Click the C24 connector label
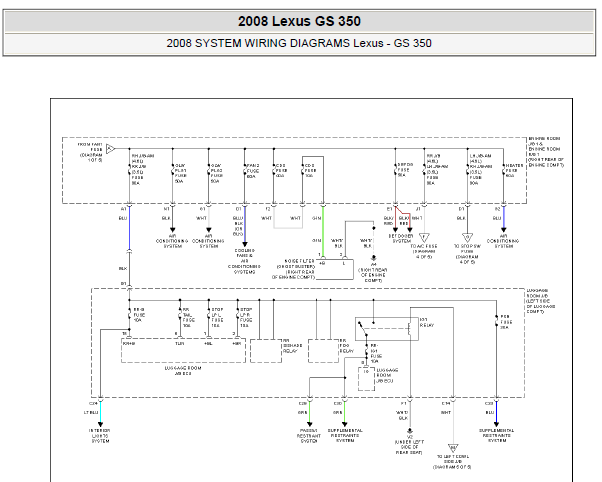The height and width of the screenshot is (482, 602). pos(93,404)
